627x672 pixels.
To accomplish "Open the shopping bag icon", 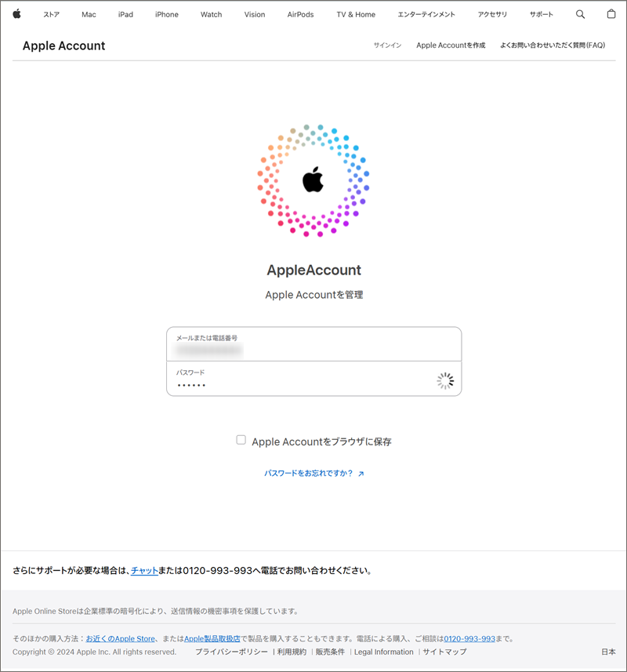I will pos(611,13).
